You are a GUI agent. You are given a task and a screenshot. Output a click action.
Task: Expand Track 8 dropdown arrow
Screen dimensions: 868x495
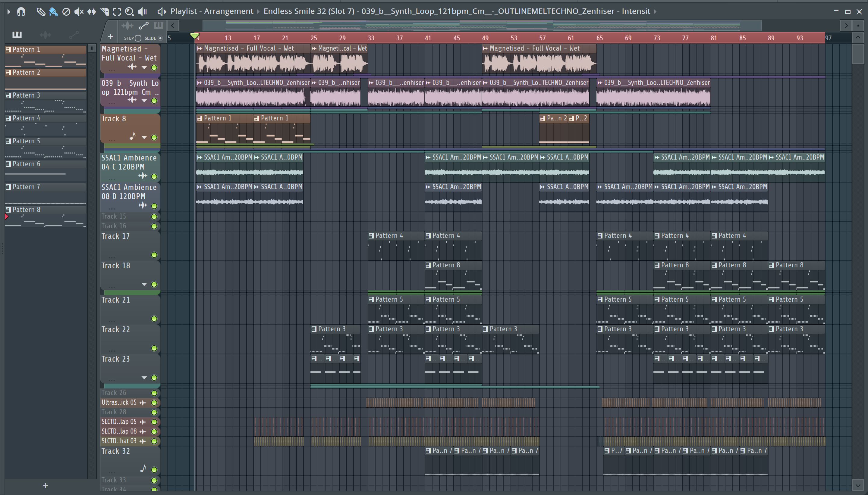(x=144, y=137)
